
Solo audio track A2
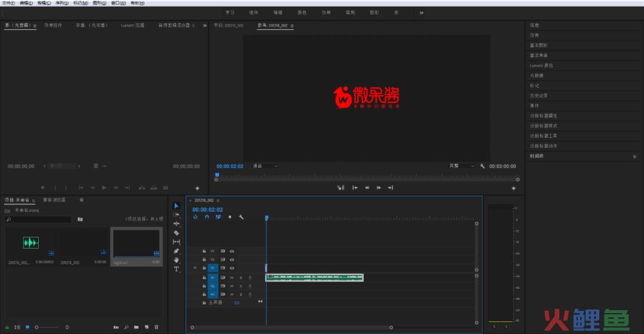[x=241, y=286]
